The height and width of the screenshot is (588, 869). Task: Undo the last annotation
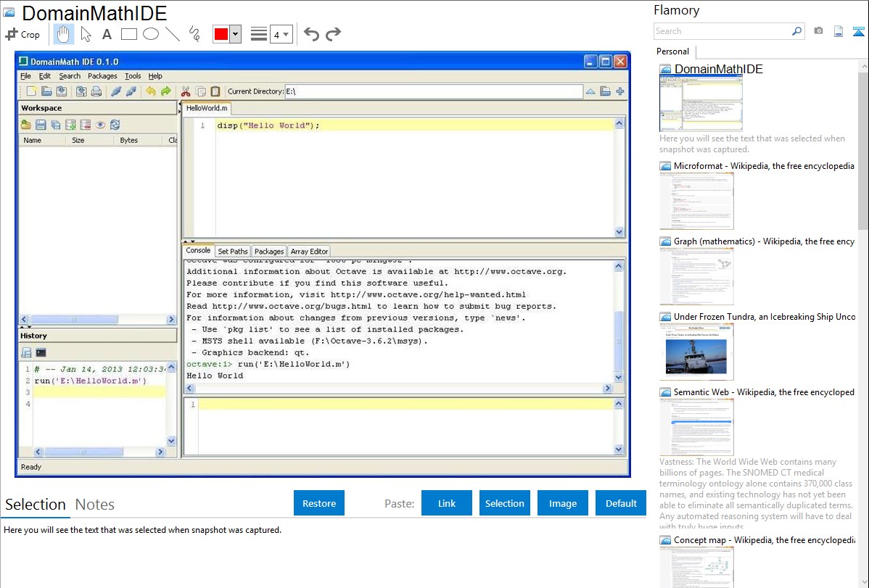pos(311,34)
